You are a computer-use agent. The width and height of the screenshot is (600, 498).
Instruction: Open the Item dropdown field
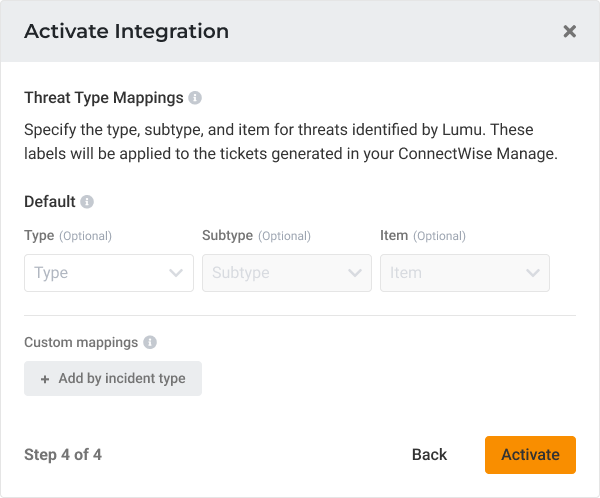point(455,272)
